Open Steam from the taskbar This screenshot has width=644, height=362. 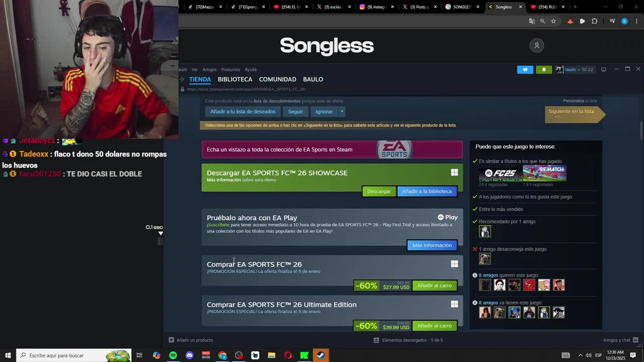coord(320,355)
